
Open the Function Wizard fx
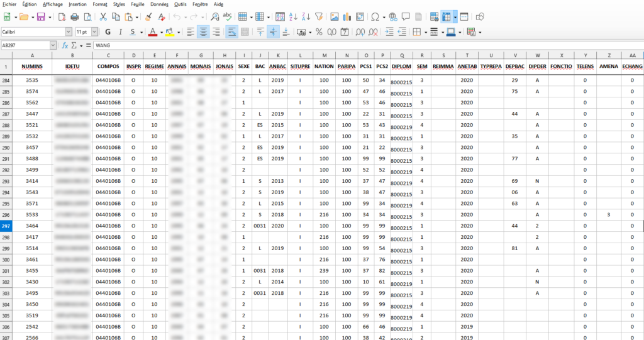65,45
